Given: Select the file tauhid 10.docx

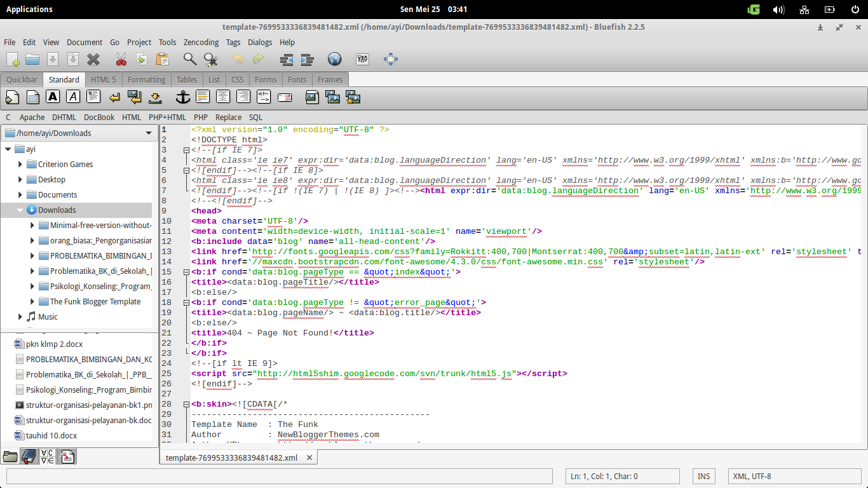Looking at the screenshot, I should 51,436.
